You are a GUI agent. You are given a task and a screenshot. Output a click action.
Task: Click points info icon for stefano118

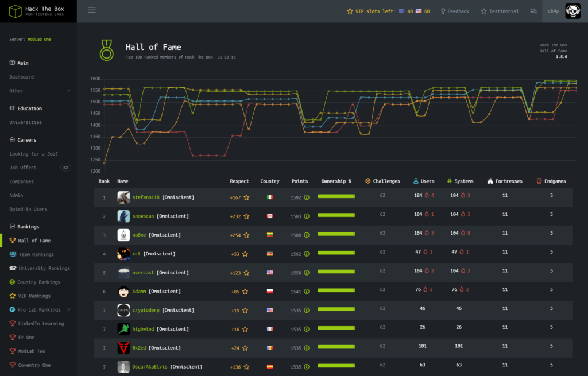tap(307, 197)
